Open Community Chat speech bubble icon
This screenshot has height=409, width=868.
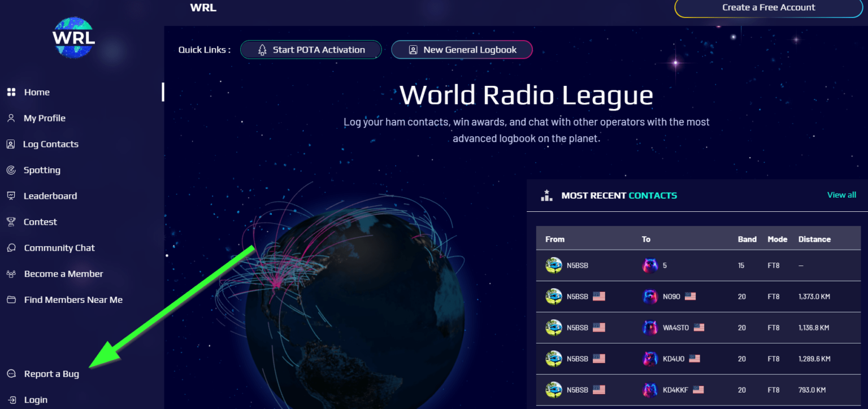pos(11,247)
